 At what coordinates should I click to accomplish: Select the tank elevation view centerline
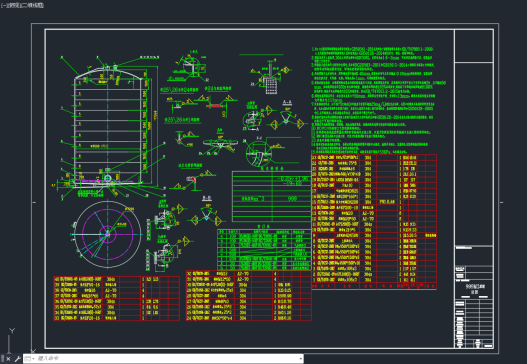click(108, 126)
